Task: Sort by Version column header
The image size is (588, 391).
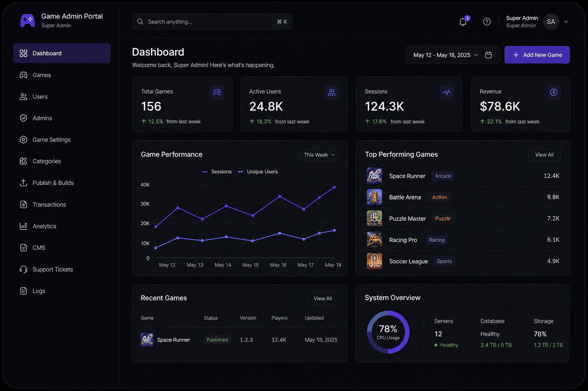Action: [248, 318]
